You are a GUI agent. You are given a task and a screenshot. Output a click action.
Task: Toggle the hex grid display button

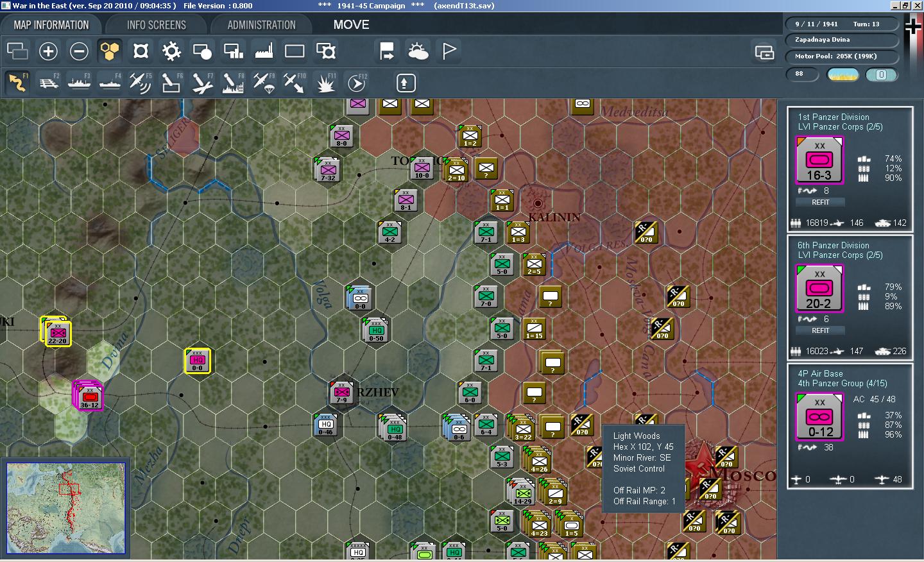tap(110, 51)
